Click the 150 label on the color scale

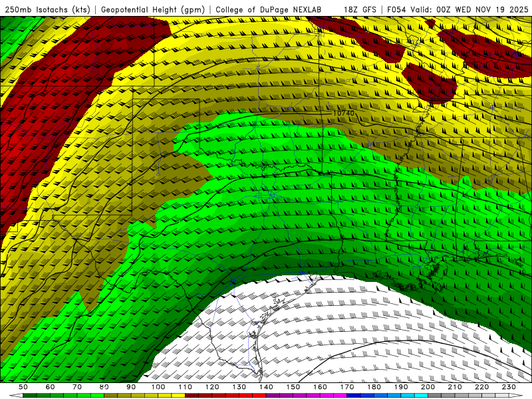click(293, 387)
